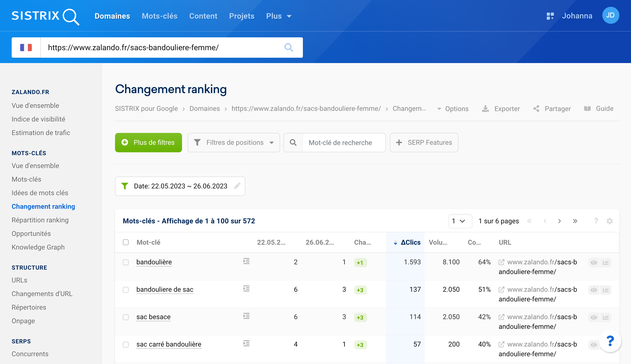Select Indice de visibilité in sidebar
This screenshot has height=364, width=631.
click(39, 119)
